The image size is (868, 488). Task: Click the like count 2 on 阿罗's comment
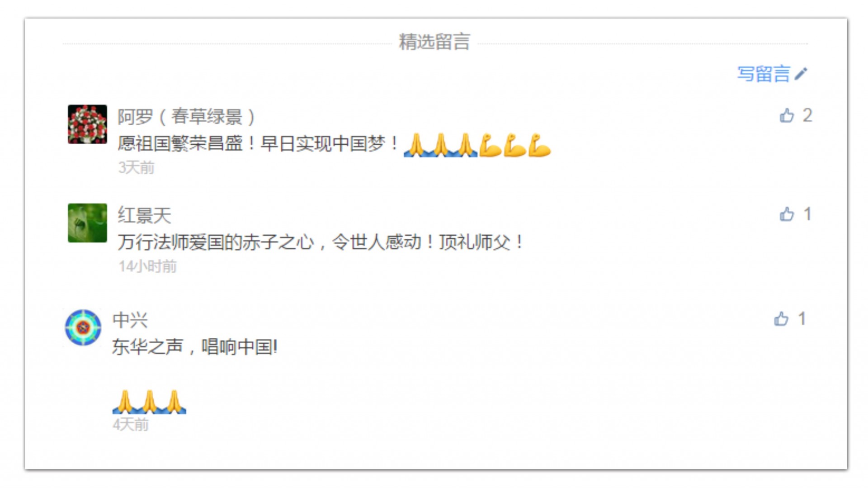(x=807, y=115)
